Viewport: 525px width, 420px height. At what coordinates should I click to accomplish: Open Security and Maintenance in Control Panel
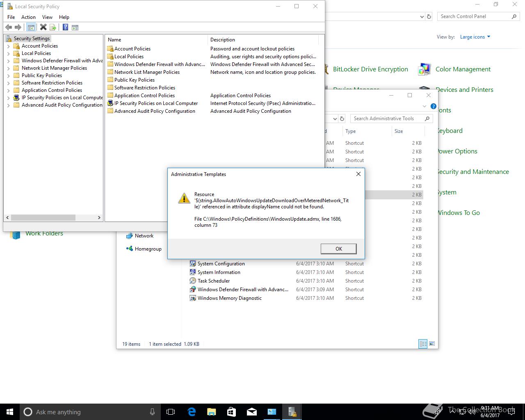coord(472,172)
